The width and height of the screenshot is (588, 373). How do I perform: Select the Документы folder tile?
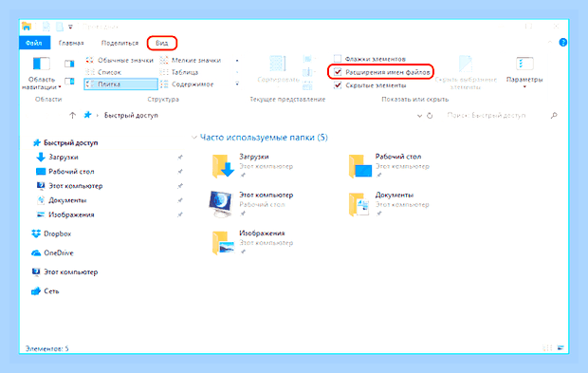tap(389, 204)
